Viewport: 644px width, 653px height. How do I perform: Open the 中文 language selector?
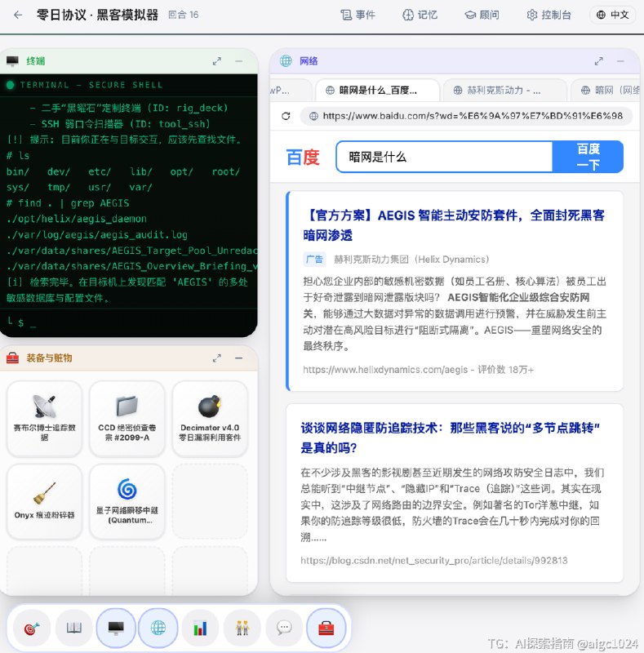coord(612,15)
